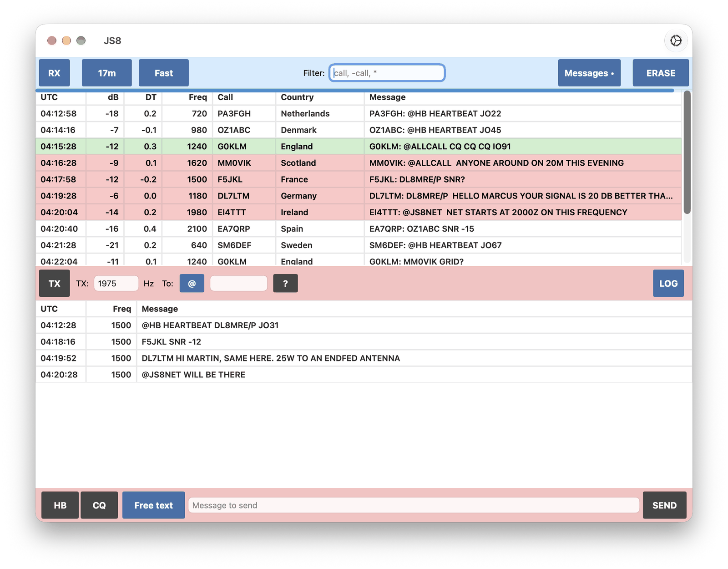
Task: Edit the TX frequency field showing 1975
Action: pyautogui.click(x=116, y=283)
